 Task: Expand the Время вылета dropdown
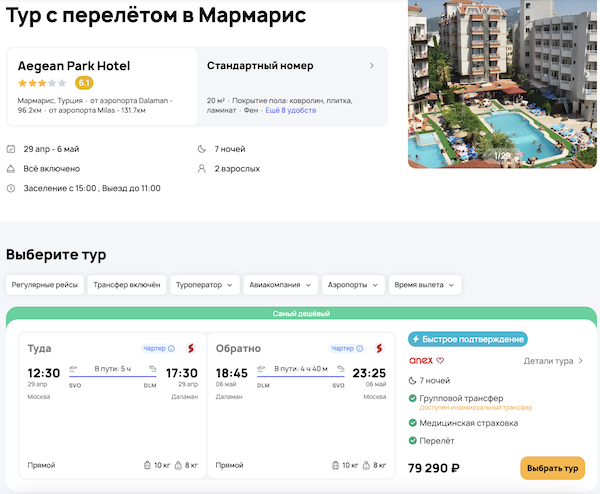pos(425,285)
